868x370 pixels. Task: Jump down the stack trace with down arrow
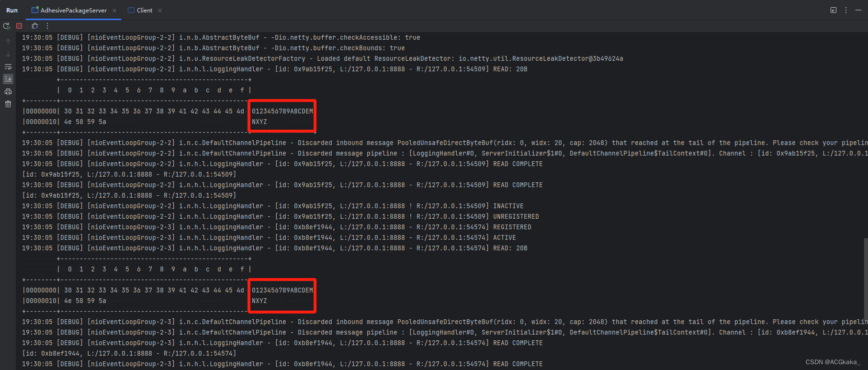coord(8,54)
